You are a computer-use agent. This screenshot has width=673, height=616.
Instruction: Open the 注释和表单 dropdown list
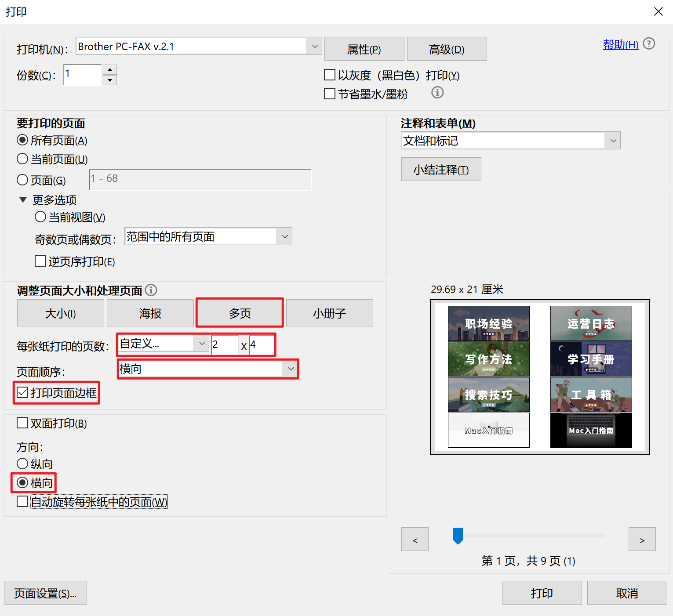[613, 141]
